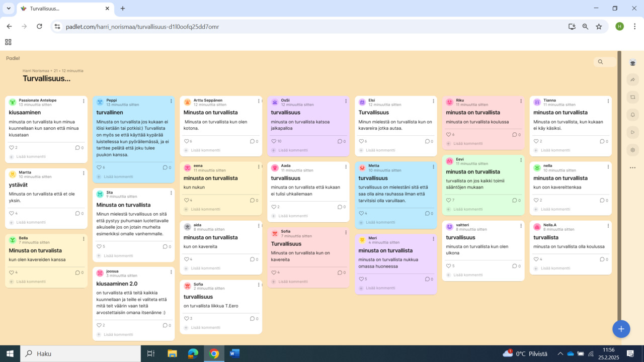Toggle heart on OsSi's turvallisuus post

(x=274, y=141)
